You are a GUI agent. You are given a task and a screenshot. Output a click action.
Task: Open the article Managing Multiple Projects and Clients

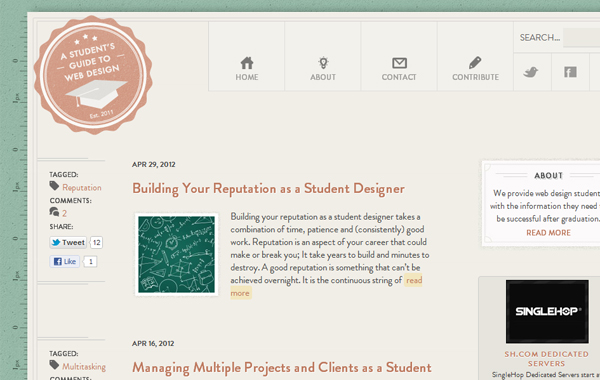click(282, 368)
